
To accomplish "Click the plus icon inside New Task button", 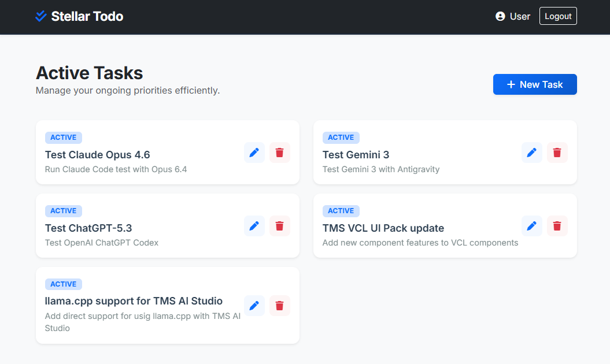I will point(509,84).
